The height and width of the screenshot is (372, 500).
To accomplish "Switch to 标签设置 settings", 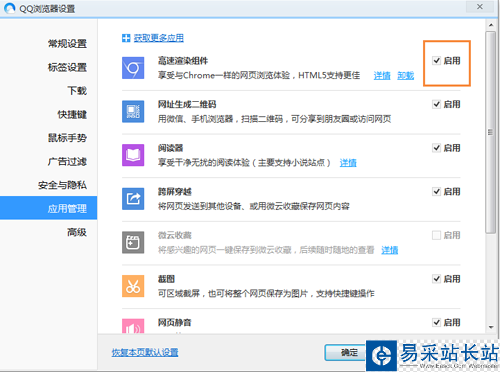I will (67, 67).
